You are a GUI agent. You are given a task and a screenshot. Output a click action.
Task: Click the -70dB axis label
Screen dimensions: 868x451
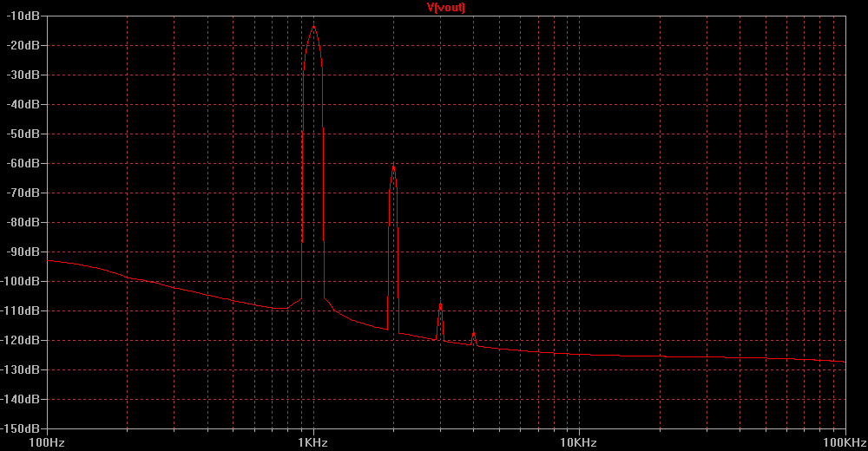pyautogui.click(x=23, y=193)
